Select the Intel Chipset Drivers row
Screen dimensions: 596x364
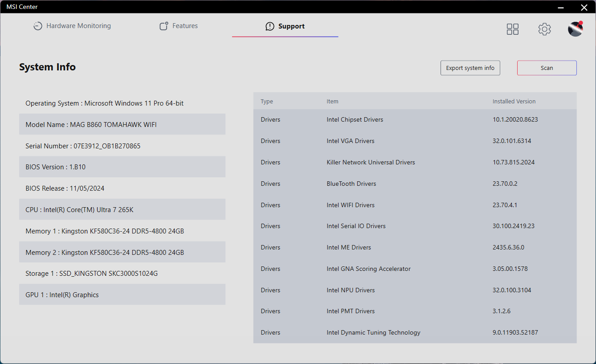click(x=415, y=119)
